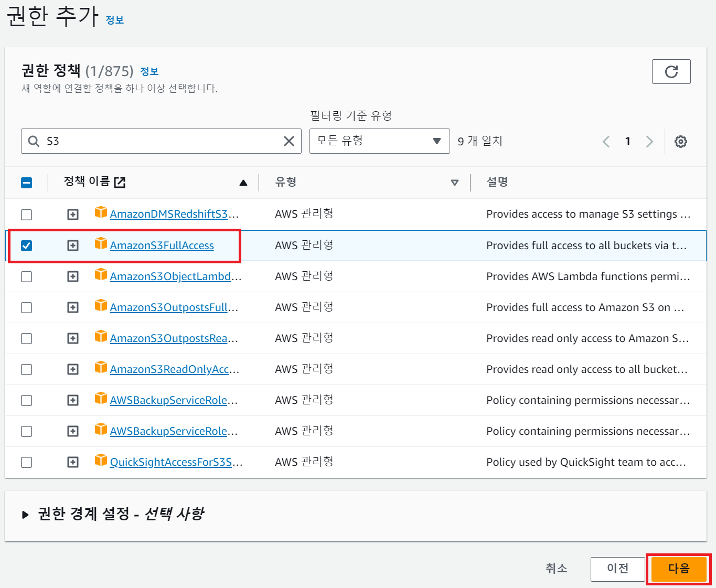
Task: Click the 정책 이름 column header
Action: [x=87, y=182]
